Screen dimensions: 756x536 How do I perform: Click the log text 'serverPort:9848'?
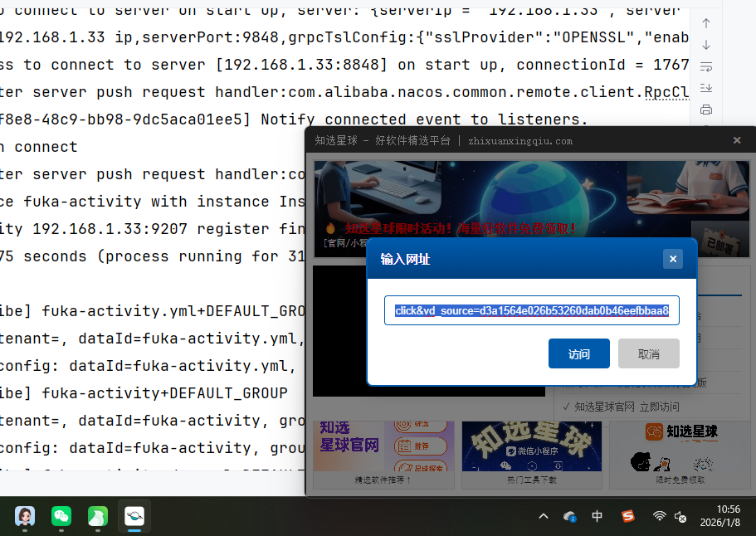tap(210, 37)
